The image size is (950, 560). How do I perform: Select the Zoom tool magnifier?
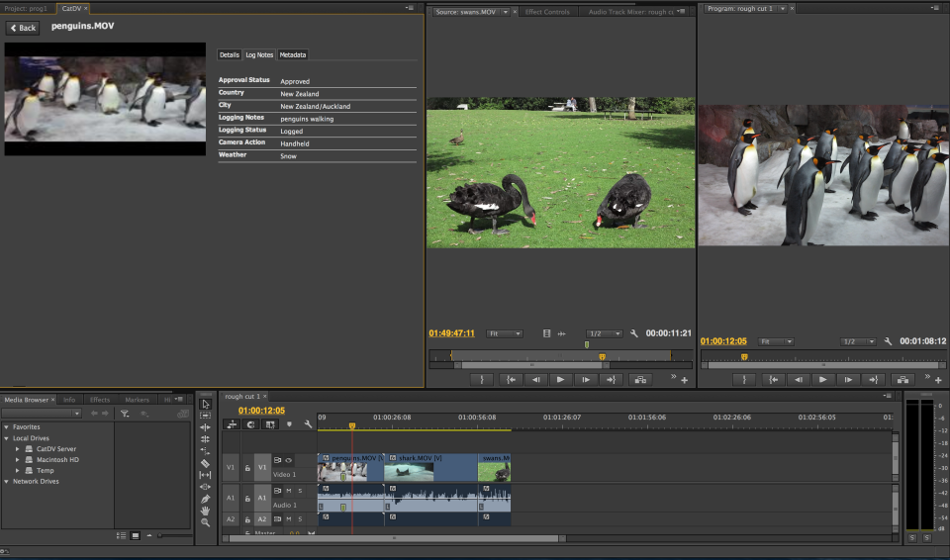coord(205,522)
